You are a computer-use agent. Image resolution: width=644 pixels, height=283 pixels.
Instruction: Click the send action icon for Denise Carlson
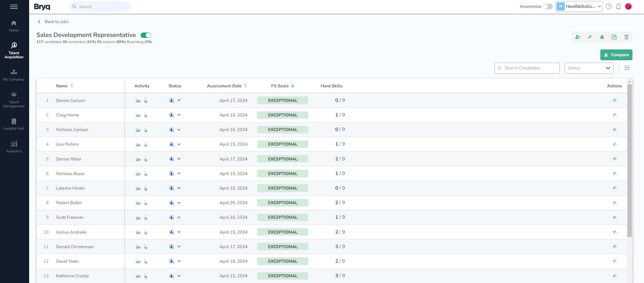click(x=615, y=101)
